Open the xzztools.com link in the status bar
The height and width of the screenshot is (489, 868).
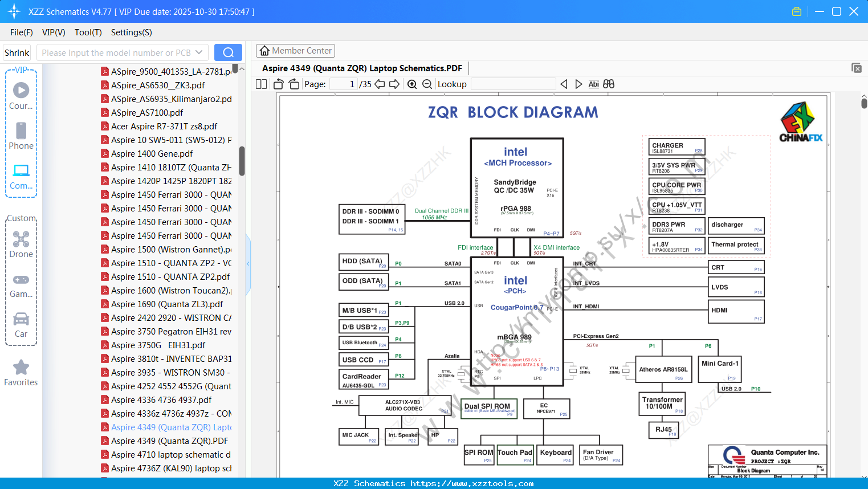click(472, 483)
